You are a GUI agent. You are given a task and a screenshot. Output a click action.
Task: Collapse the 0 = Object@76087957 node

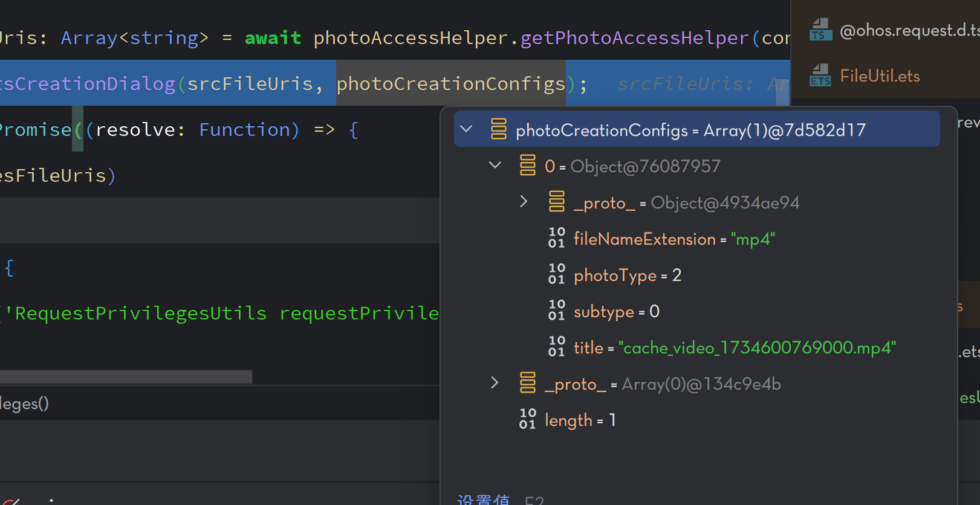click(x=495, y=165)
